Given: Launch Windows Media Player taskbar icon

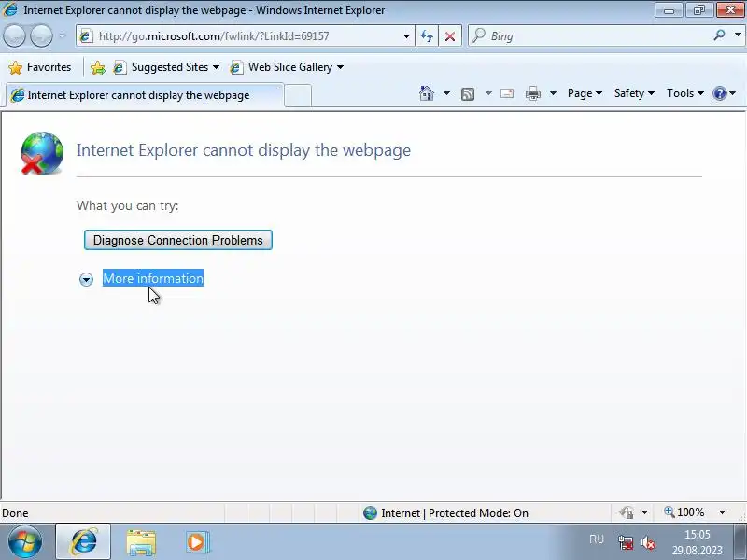Looking at the screenshot, I should coord(197,542).
